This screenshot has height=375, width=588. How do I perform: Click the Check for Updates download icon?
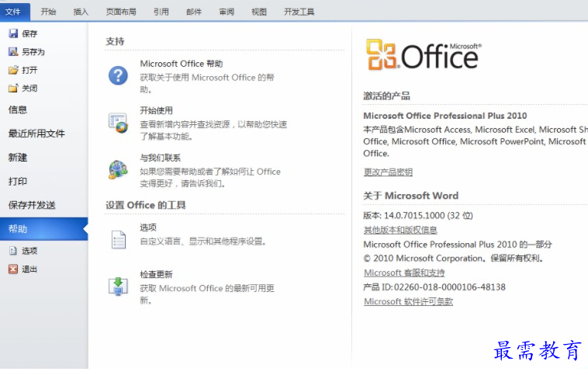tap(118, 286)
